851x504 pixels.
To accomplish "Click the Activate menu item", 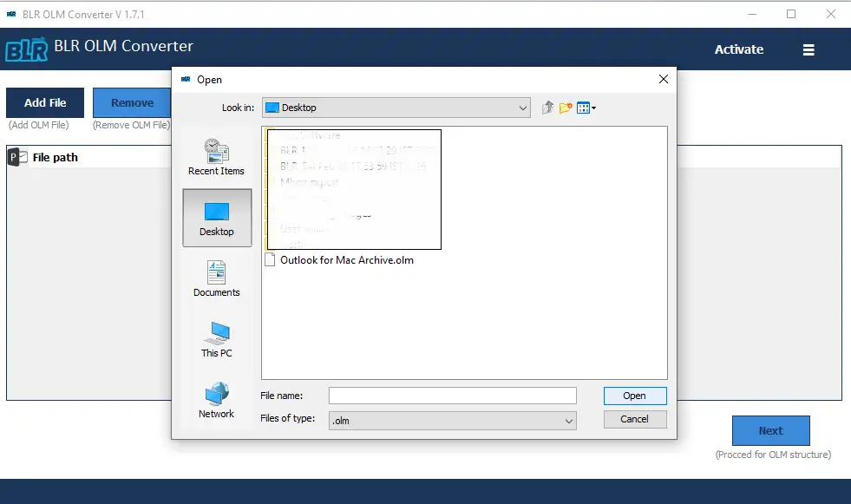I will pos(738,49).
